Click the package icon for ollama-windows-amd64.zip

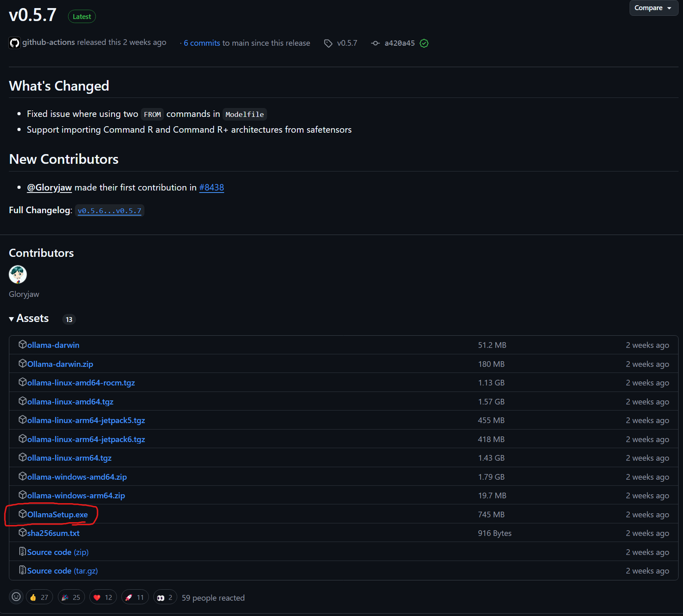click(23, 476)
